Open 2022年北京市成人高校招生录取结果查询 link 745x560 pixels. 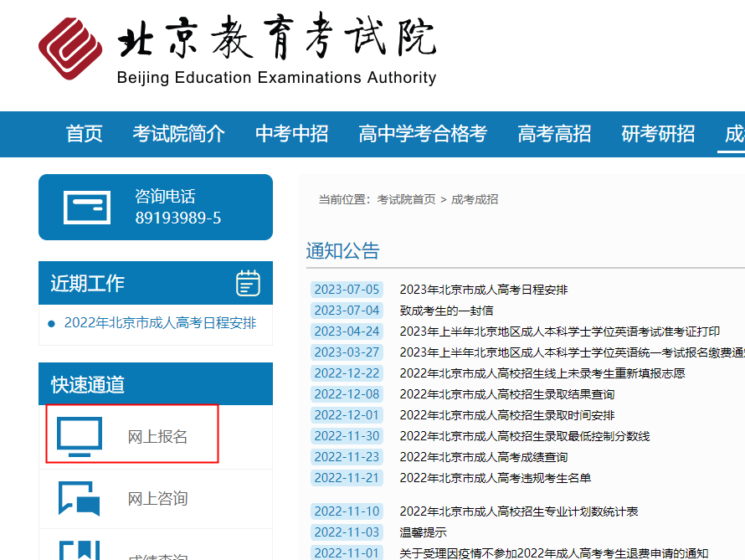tap(506, 394)
